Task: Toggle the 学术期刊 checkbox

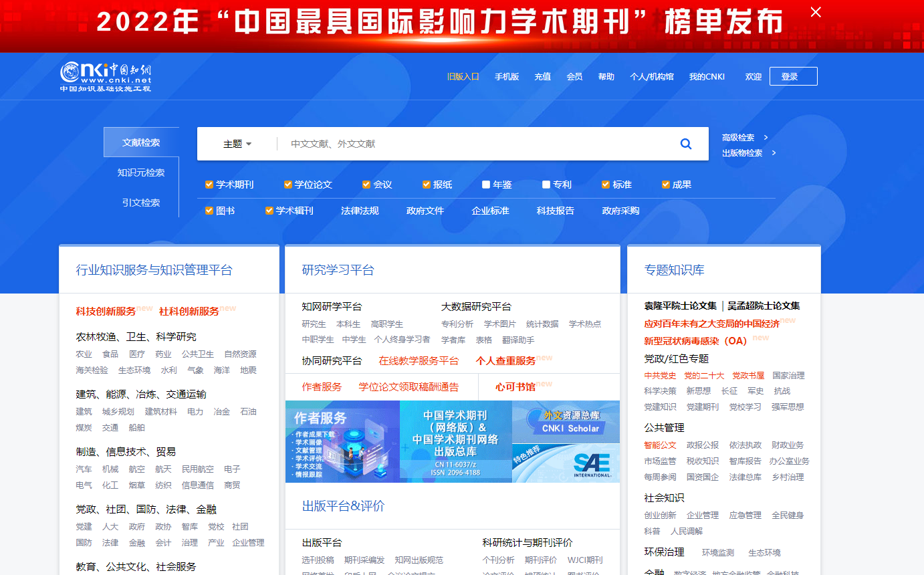Action: (x=209, y=185)
